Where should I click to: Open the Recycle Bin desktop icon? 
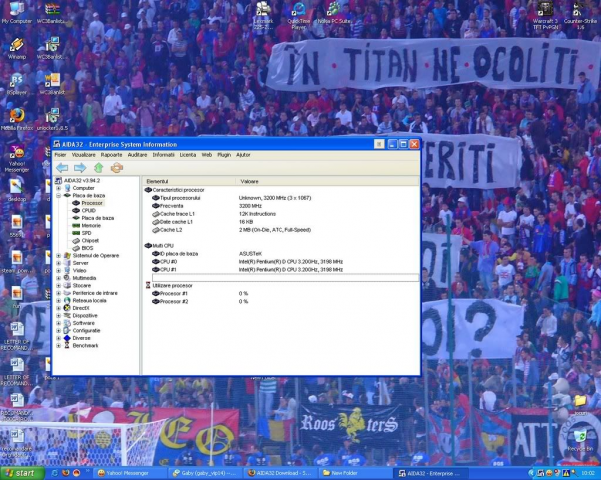[x=580, y=440]
